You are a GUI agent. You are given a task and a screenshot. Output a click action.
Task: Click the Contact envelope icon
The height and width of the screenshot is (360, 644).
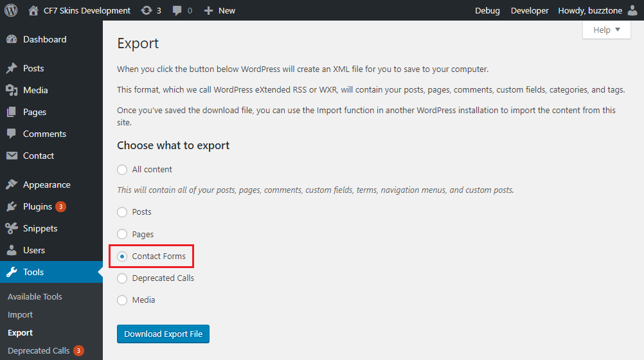click(12, 156)
